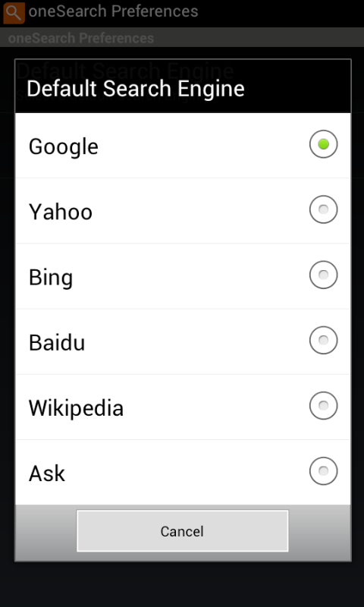Choose the Bing list entry label
Screen dimensions: 364x607
[x=51, y=278]
